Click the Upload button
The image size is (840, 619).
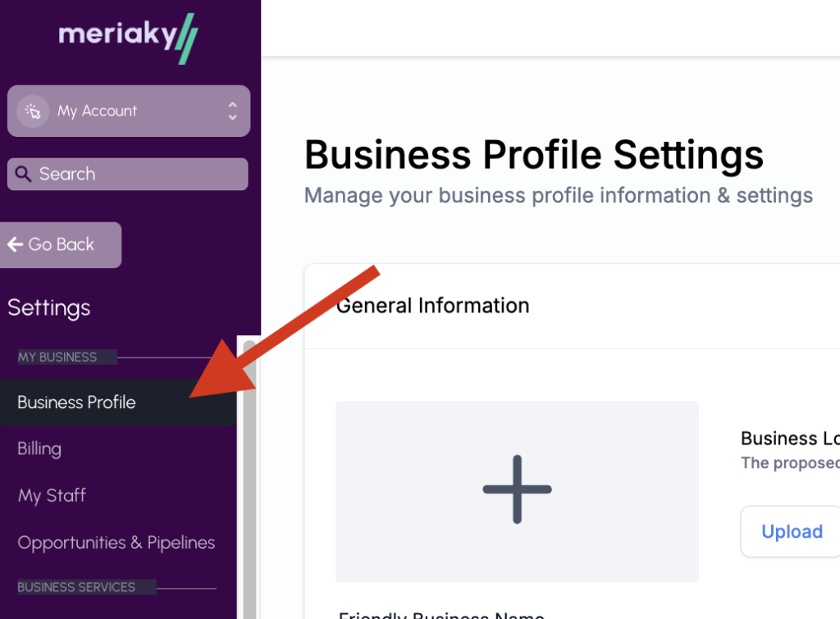(792, 531)
